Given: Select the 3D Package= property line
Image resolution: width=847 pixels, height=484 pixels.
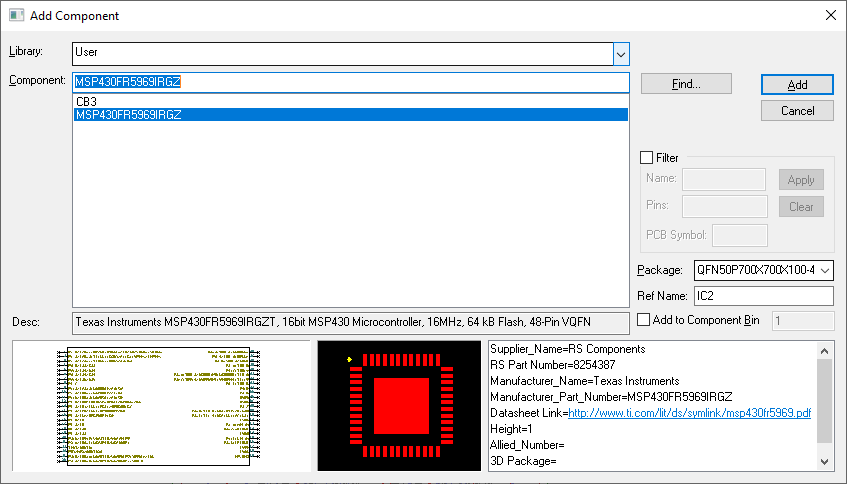Looking at the screenshot, I should (x=523, y=461).
